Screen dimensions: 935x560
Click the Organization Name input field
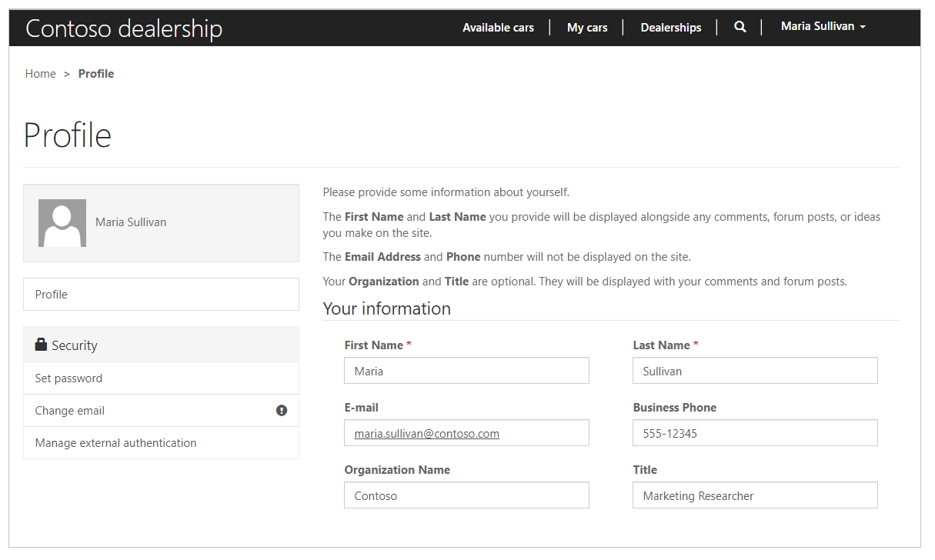click(466, 495)
